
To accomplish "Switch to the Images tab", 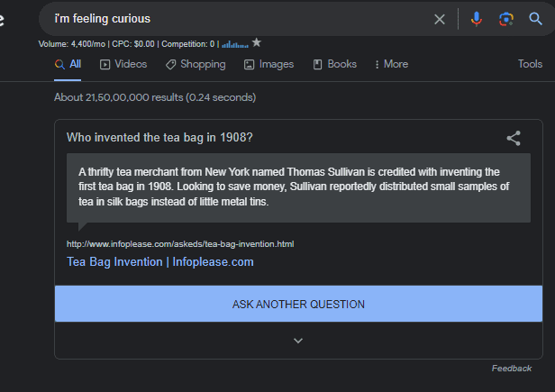I will click(269, 64).
